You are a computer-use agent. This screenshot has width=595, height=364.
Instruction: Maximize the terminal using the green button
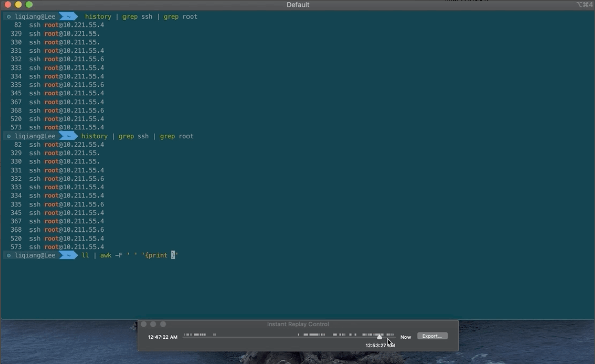point(29,5)
